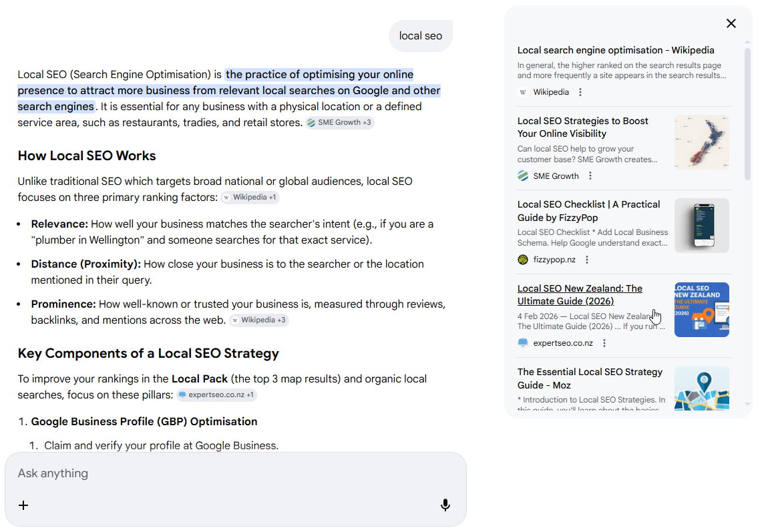774x532 pixels.
Task: Click the Moz map pin thumbnail
Action: click(701, 388)
